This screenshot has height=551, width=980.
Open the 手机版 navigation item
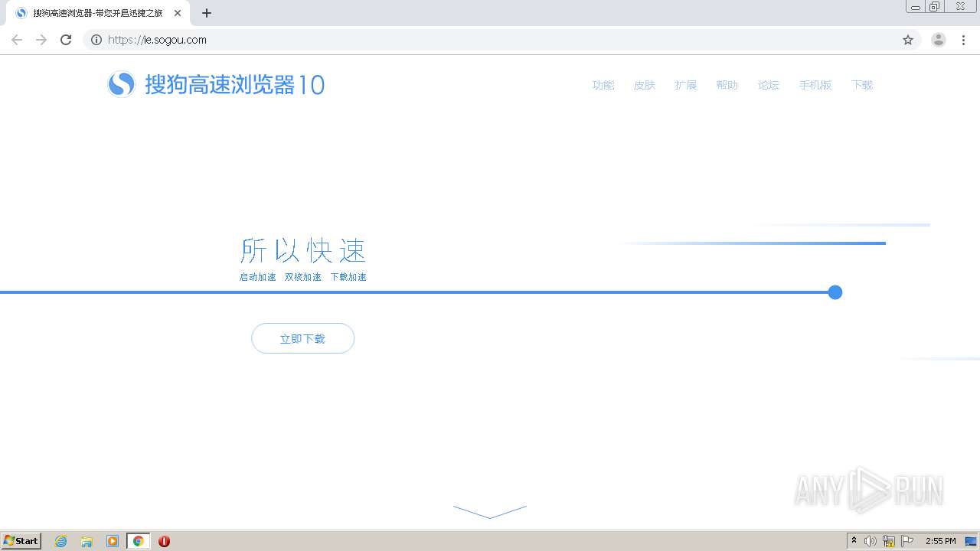(x=815, y=85)
